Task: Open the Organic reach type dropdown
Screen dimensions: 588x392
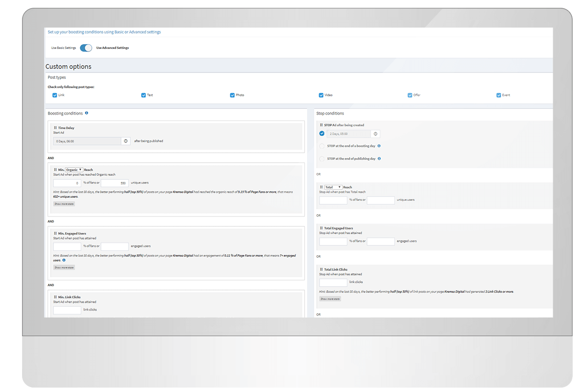Action: point(74,170)
